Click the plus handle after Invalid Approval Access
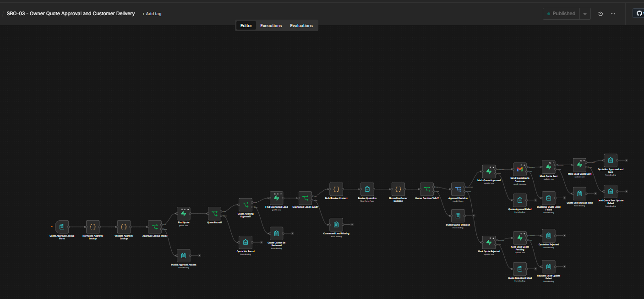This screenshot has width=644, height=299. pos(199,255)
